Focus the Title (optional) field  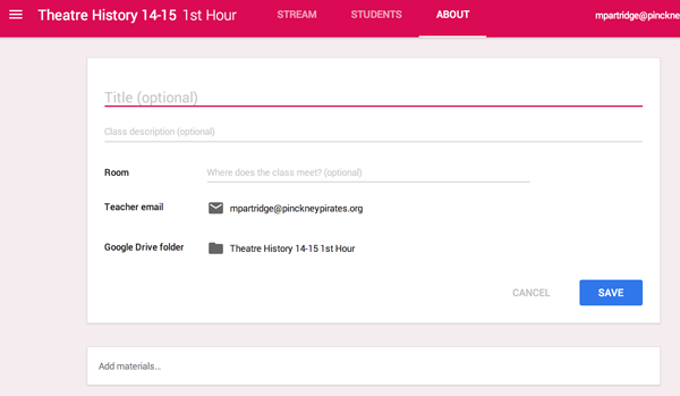pos(373,98)
